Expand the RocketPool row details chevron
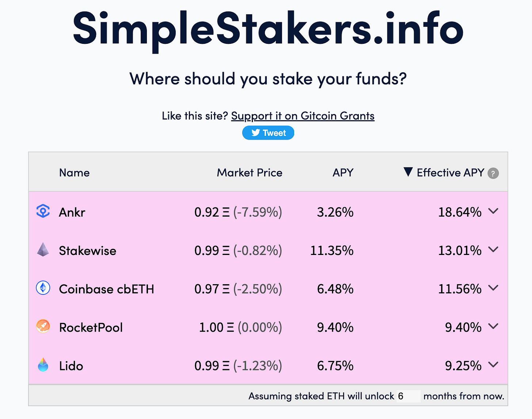 [x=493, y=326]
